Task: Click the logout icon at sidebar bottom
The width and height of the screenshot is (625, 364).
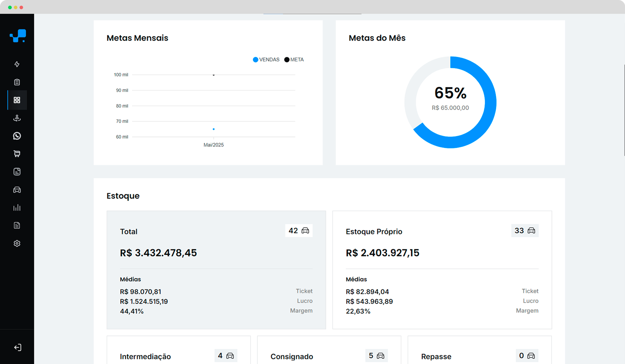Action: pyautogui.click(x=18, y=347)
